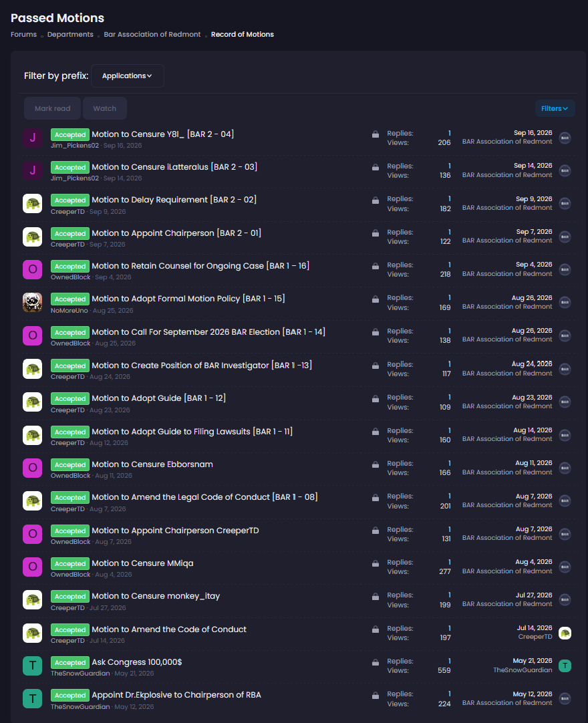Open the Applications prefix filter dropdown

click(x=127, y=76)
